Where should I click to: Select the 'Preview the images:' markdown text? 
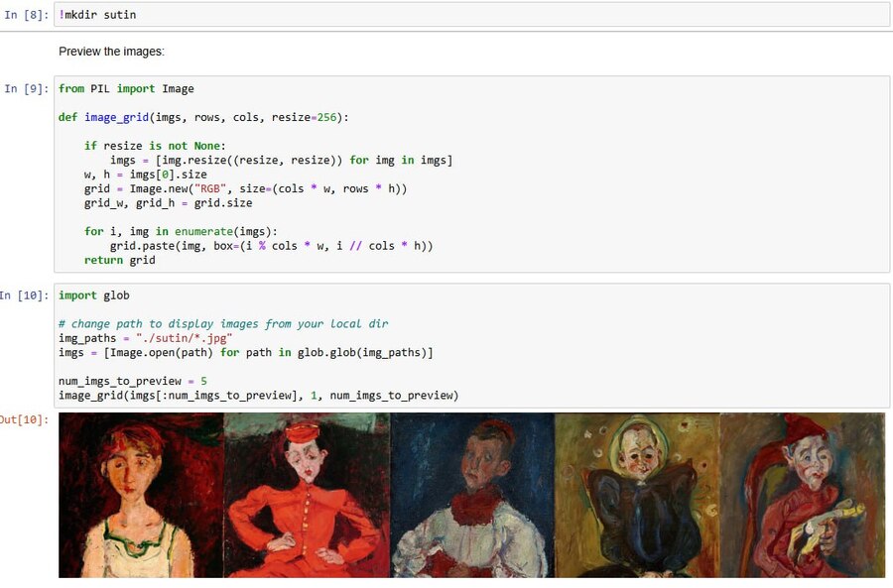point(111,52)
